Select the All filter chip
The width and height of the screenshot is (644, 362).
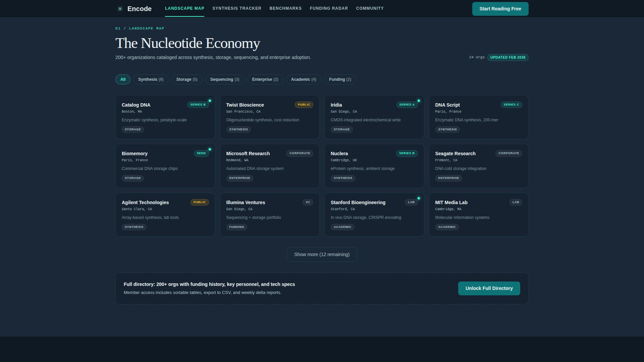point(123,79)
